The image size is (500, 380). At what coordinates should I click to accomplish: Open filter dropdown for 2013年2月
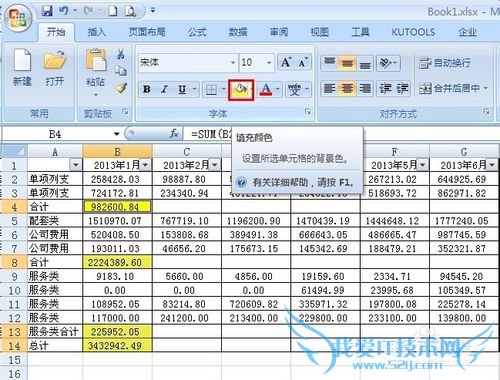[x=215, y=165]
